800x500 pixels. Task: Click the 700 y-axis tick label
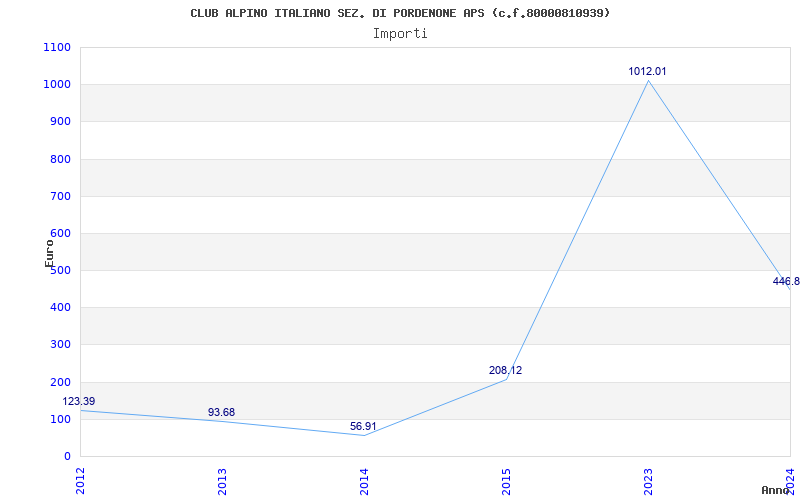pos(61,196)
